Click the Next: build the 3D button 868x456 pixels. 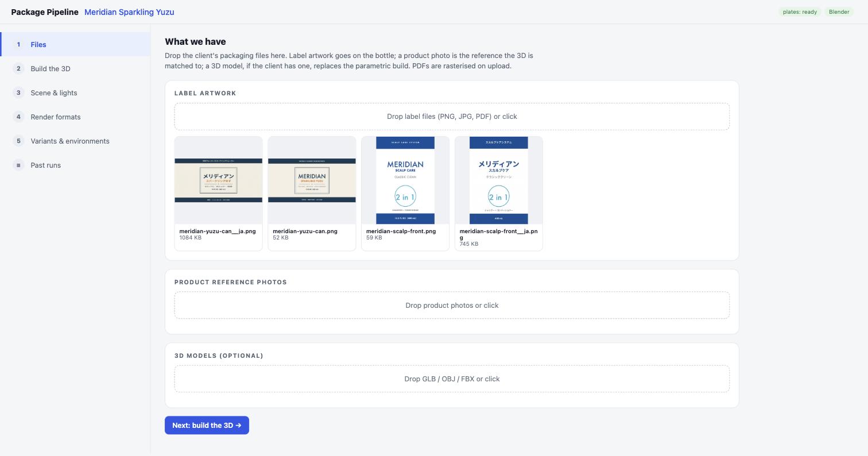click(207, 425)
